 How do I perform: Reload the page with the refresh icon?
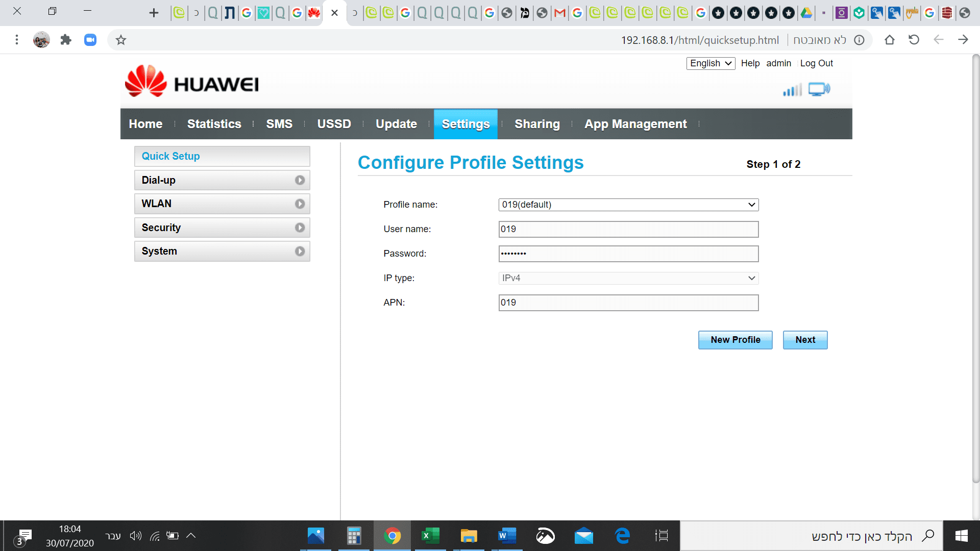[914, 40]
